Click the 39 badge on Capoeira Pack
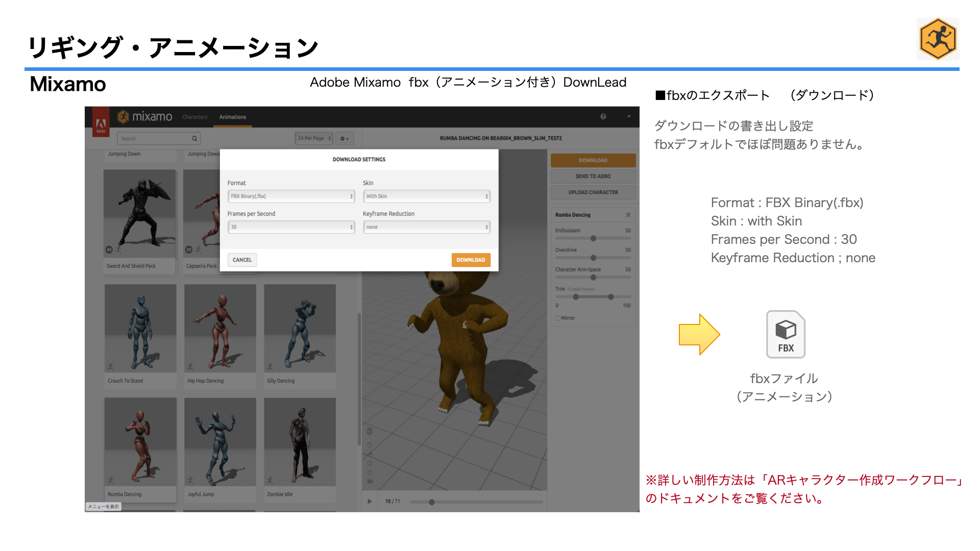 click(x=188, y=249)
